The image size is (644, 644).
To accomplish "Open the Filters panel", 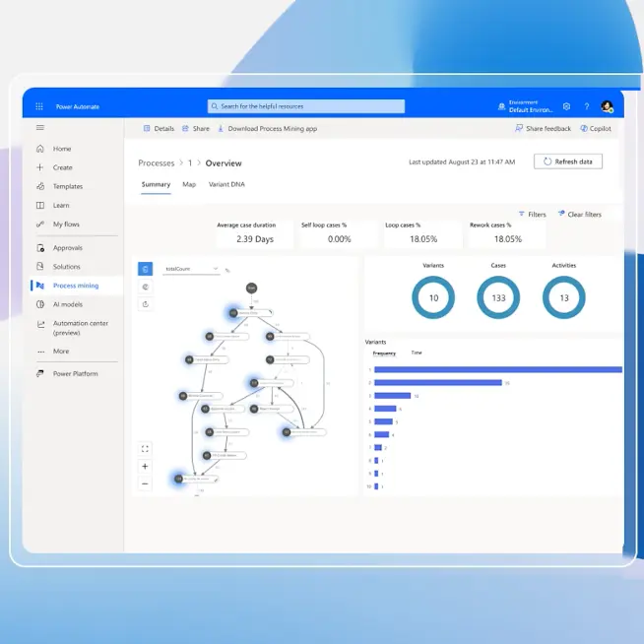I will [x=532, y=214].
